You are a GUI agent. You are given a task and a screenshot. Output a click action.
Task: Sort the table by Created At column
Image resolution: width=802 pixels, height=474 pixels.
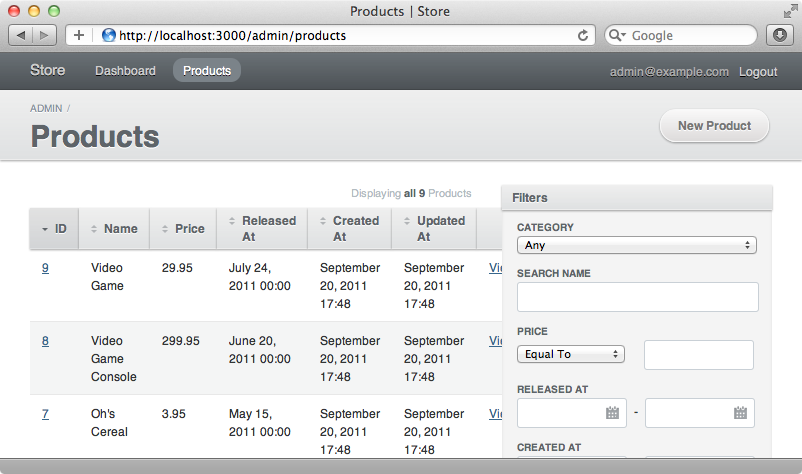[x=349, y=229]
